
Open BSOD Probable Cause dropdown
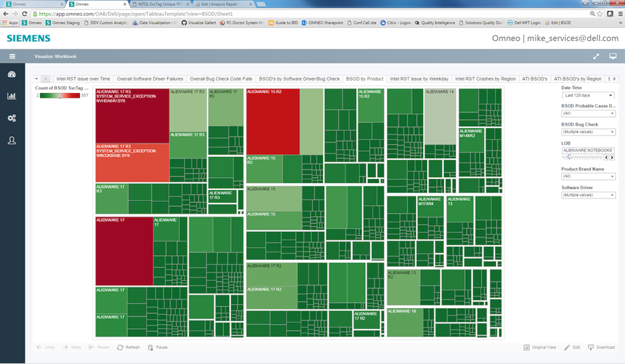tap(588, 113)
